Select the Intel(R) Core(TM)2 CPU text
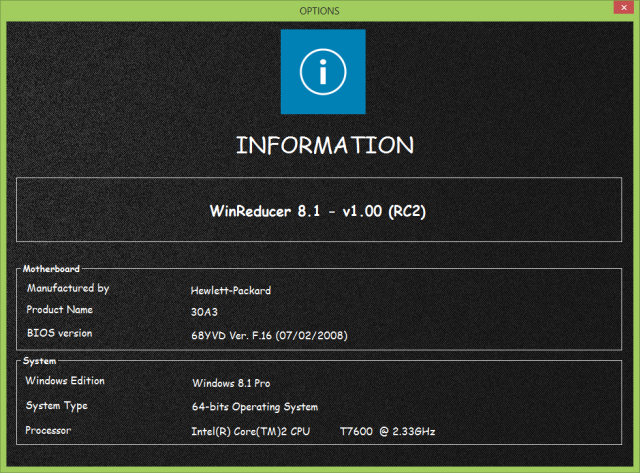The image size is (640, 473). [251, 432]
